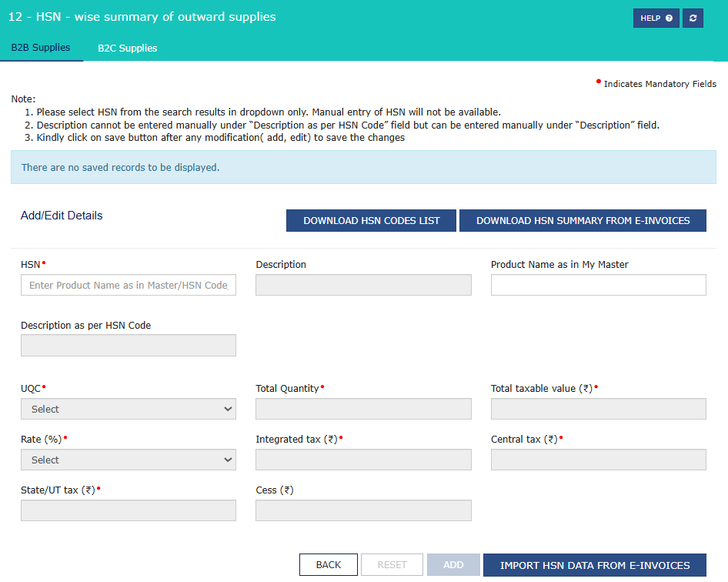This screenshot has width=728, height=582.
Task: Click DOWNLOAD HSN SUMMARY FROM E-INVOICES
Action: 583,221
